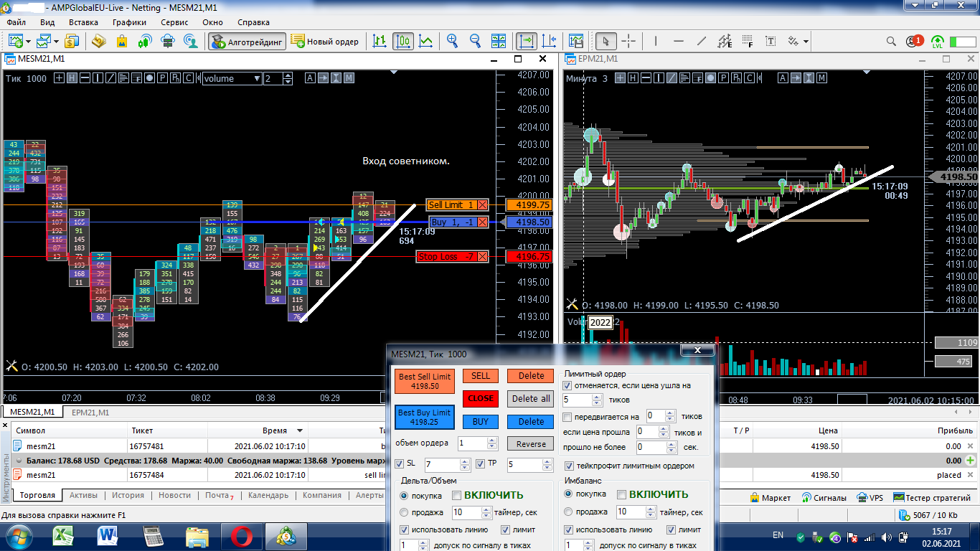Adjust the TP value spinner
The width and height of the screenshot is (980, 551).
coord(548,465)
